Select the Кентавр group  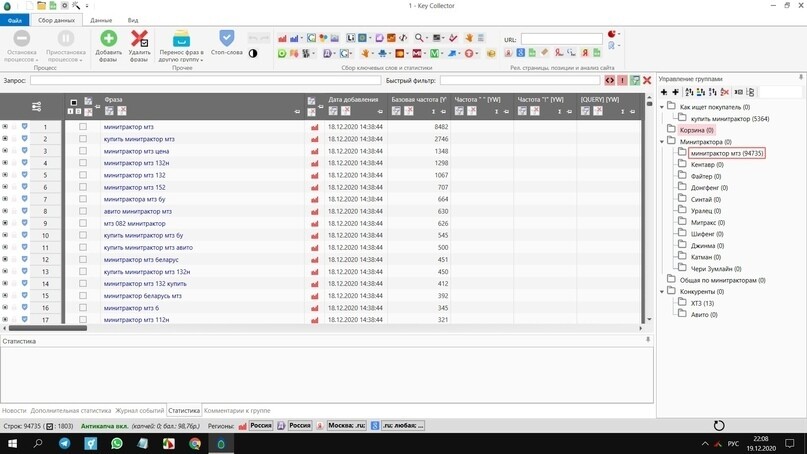(x=707, y=165)
